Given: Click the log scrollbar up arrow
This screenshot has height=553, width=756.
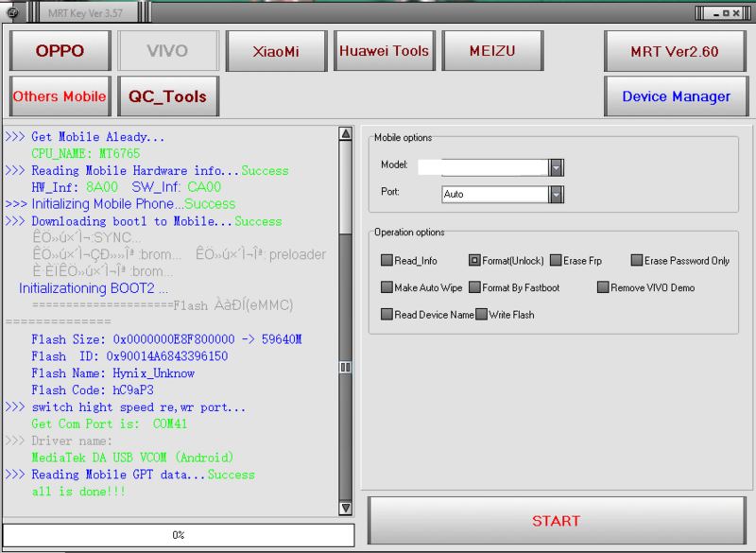Looking at the screenshot, I should click(345, 133).
